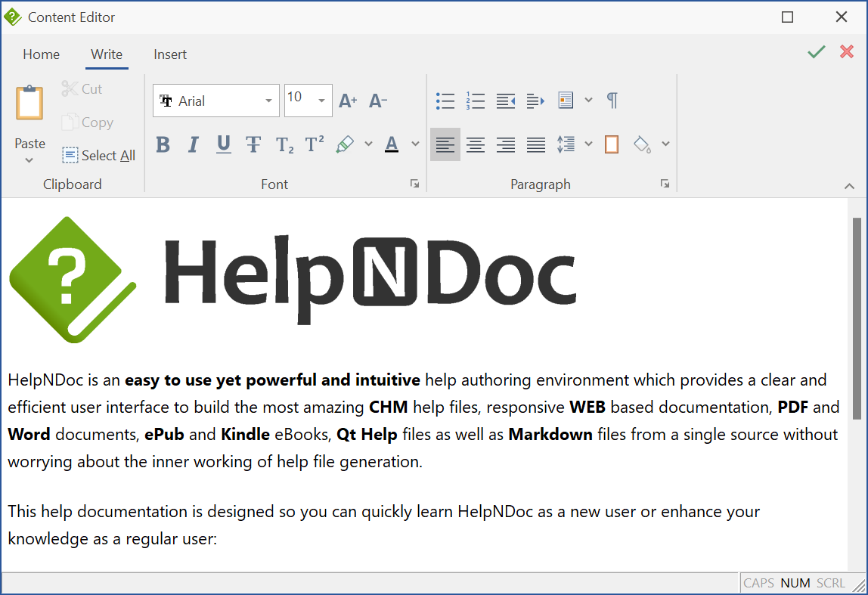Click the bold word ePub in text

click(x=164, y=435)
